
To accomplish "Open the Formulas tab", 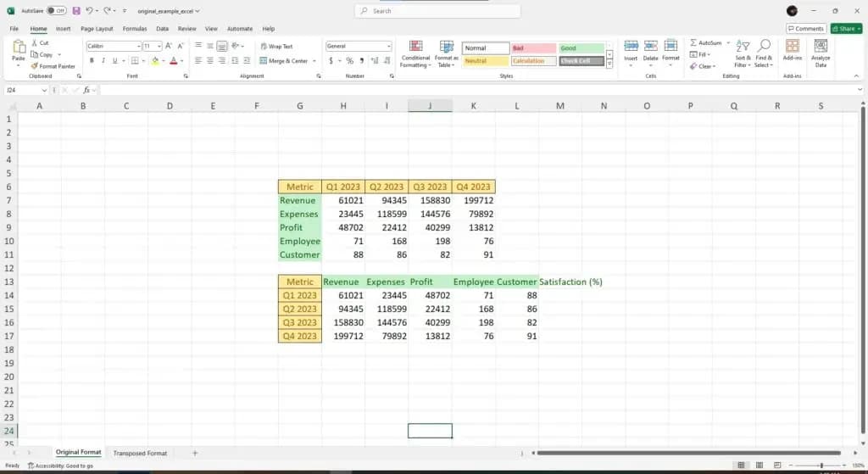I will pyautogui.click(x=135, y=29).
